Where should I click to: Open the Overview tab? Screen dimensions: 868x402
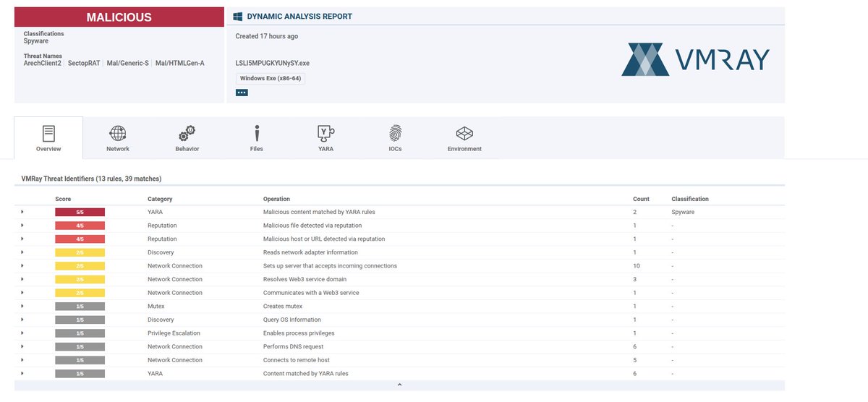coord(48,137)
